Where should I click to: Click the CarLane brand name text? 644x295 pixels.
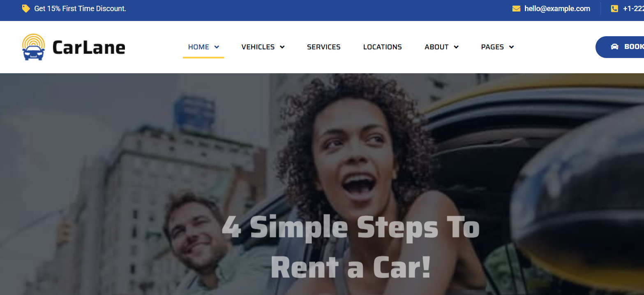point(89,47)
